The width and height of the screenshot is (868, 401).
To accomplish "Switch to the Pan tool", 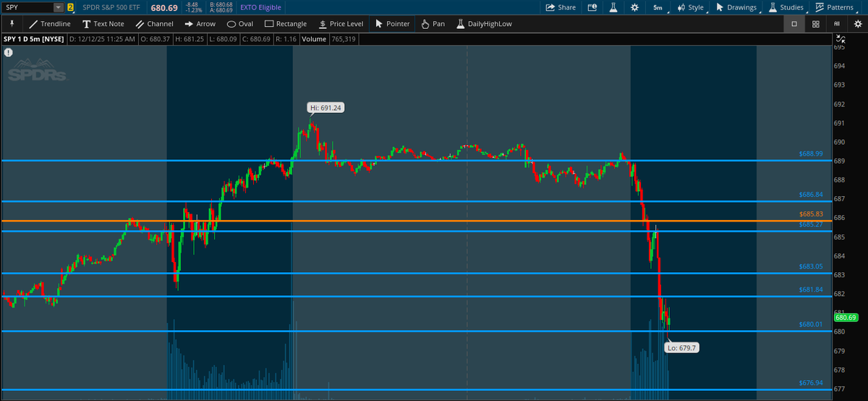I will coord(433,24).
